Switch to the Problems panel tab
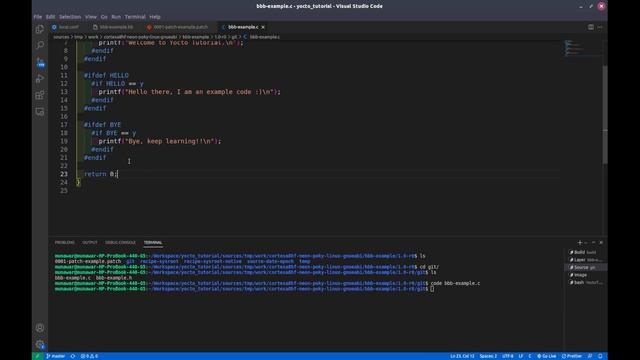The height and width of the screenshot is (360, 640). tap(64, 242)
